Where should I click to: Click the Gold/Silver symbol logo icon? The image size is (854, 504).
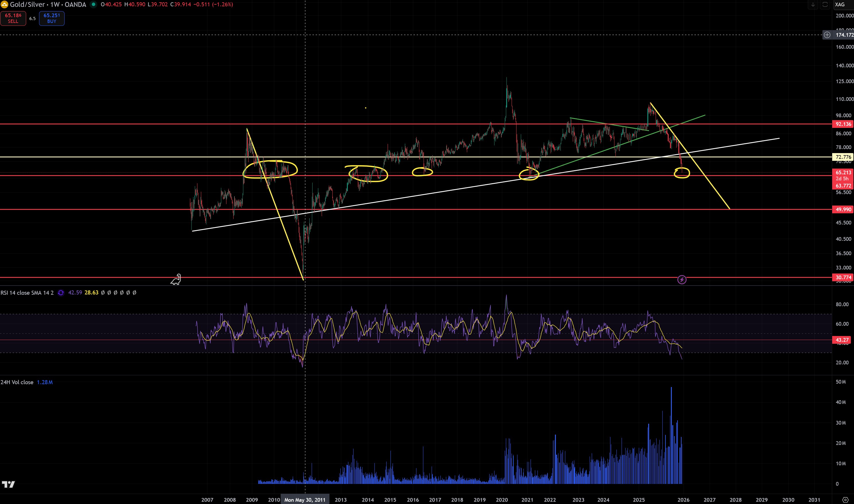click(4, 4)
